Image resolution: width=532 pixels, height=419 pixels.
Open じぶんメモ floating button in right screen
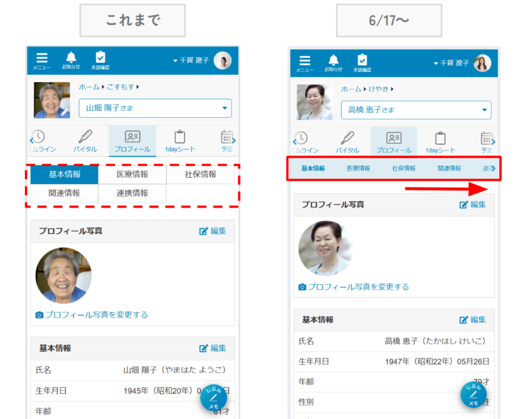(x=474, y=395)
